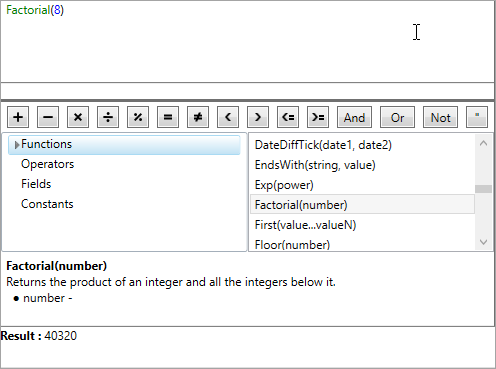Insert the minus operator

(x=48, y=117)
